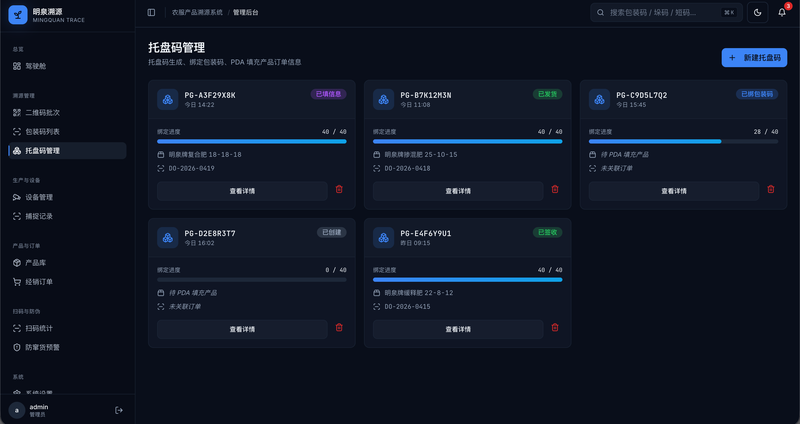Click the 已绑包装码 status badge
This screenshot has width=800, height=424.
coord(757,94)
